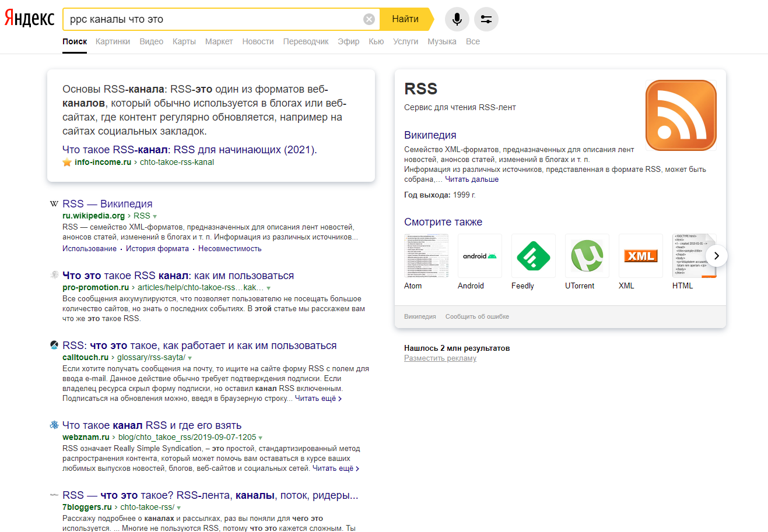Show next related items with arrow
The height and width of the screenshot is (532, 768).
point(717,256)
